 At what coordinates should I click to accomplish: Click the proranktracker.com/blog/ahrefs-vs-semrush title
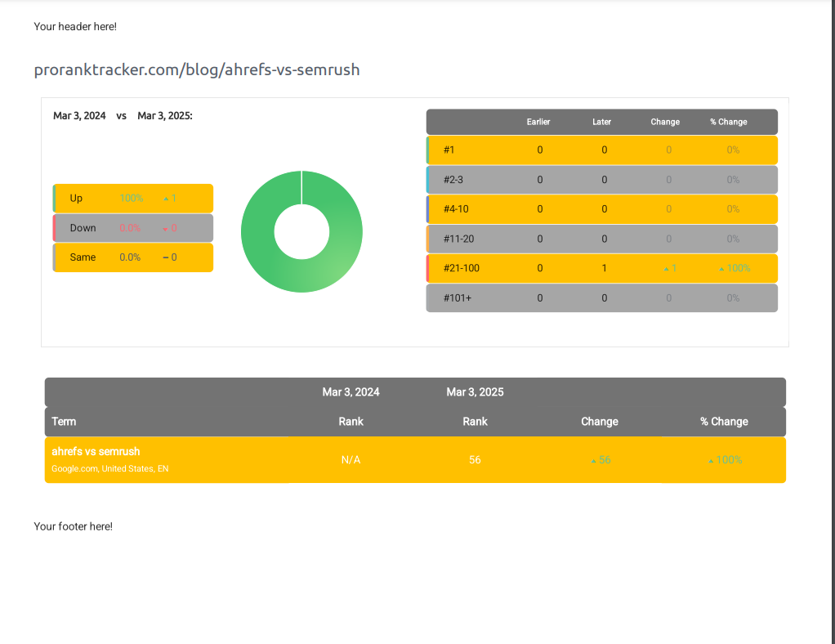coord(197,69)
